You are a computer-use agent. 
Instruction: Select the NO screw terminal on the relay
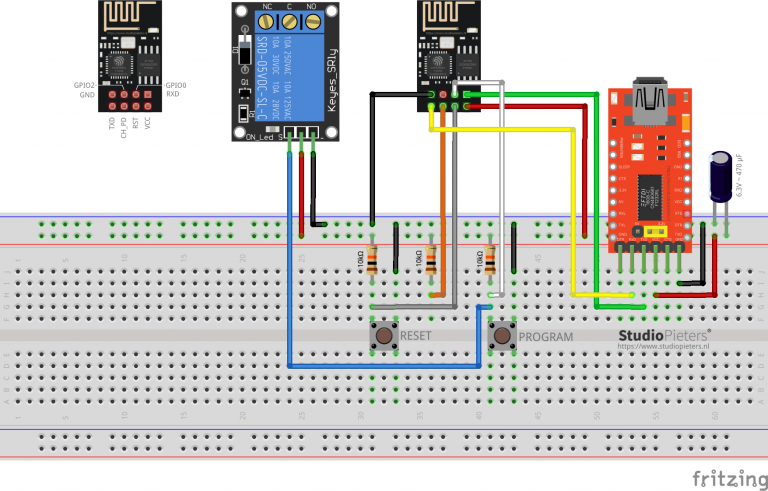[313, 22]
